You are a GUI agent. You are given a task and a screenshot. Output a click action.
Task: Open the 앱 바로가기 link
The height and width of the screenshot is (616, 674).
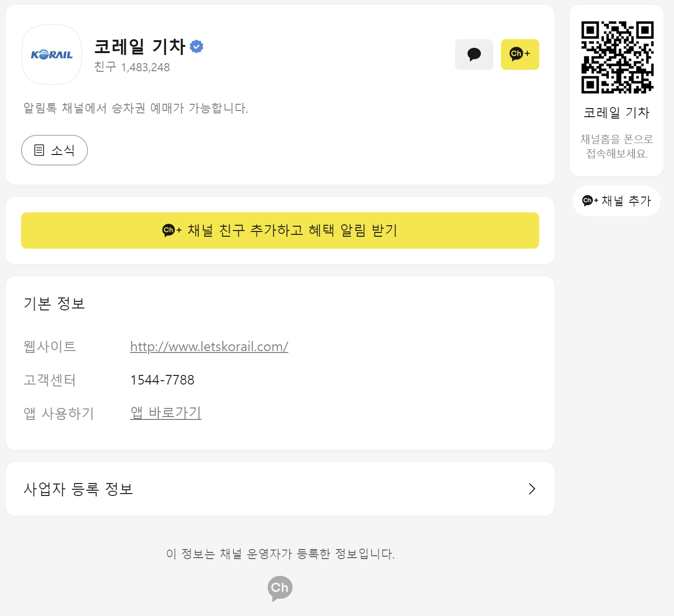coord(166,412)
